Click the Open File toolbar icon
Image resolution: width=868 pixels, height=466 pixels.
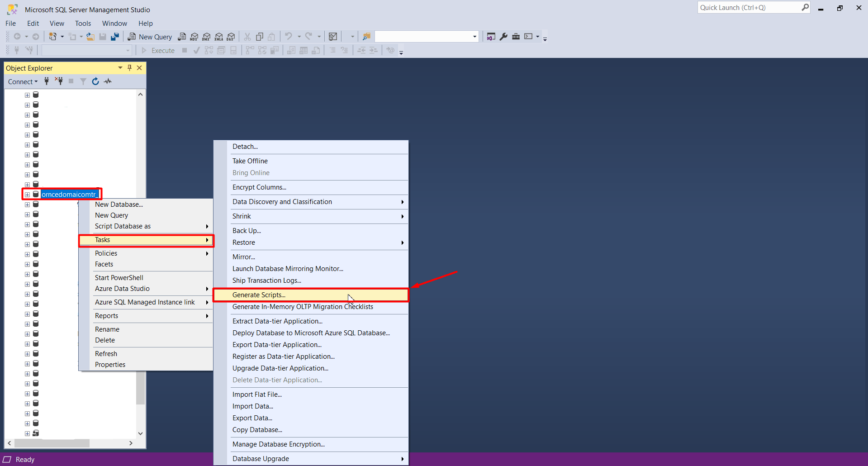click(x=90, y=37)
